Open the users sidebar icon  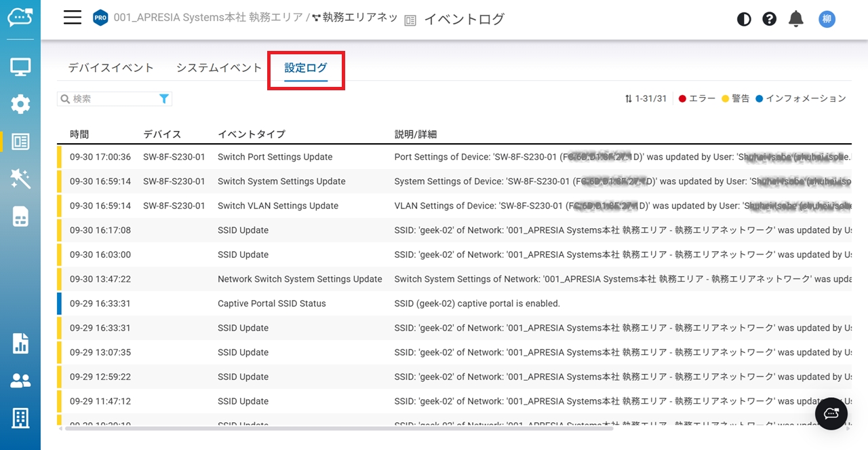pos(20,381)
